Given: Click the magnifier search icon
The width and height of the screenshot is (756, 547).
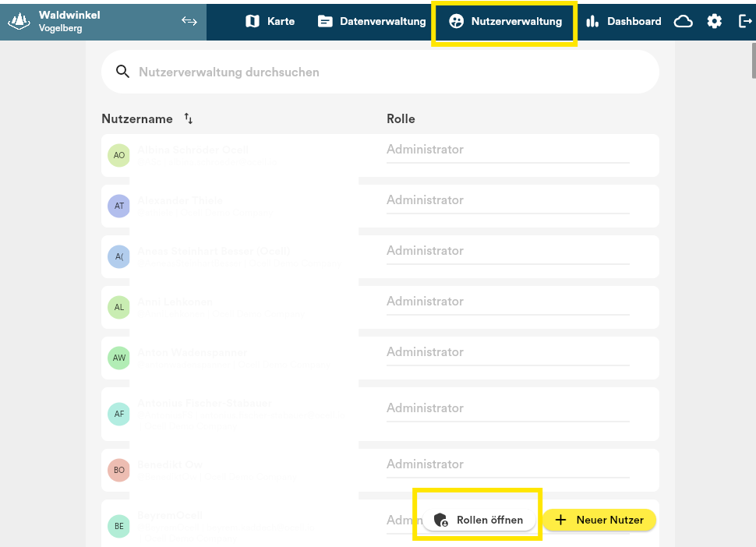Looking at the screenshot, I should [122, 72].
